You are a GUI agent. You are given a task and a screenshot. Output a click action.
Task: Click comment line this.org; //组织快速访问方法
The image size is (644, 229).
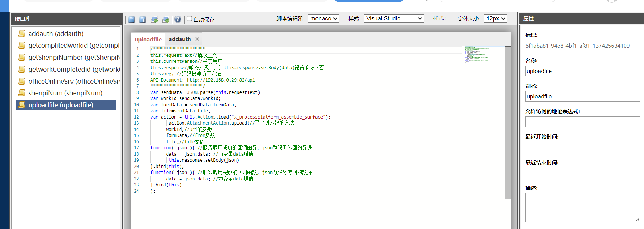186,74
